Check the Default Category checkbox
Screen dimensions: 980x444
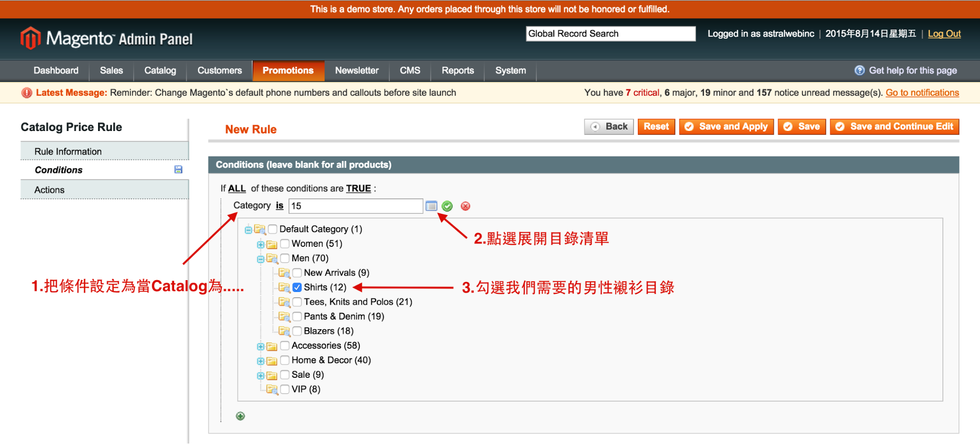pyautogui.click(x=273, y=229)
